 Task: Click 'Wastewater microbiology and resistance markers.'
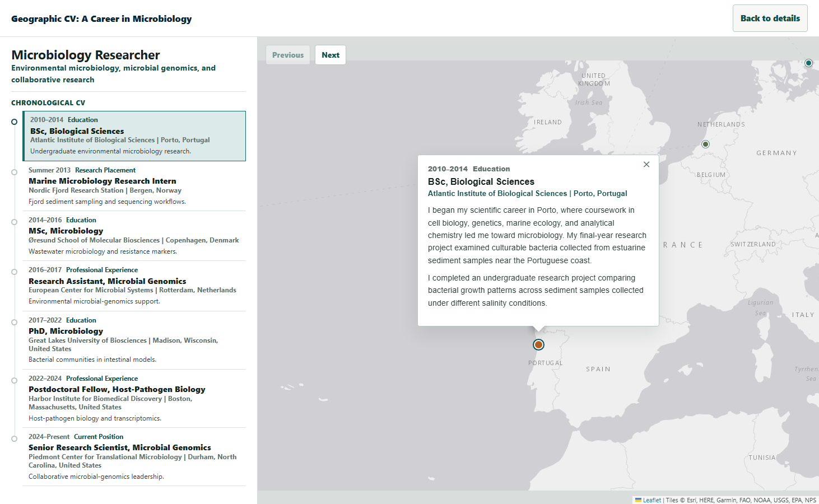pos(103,251)
